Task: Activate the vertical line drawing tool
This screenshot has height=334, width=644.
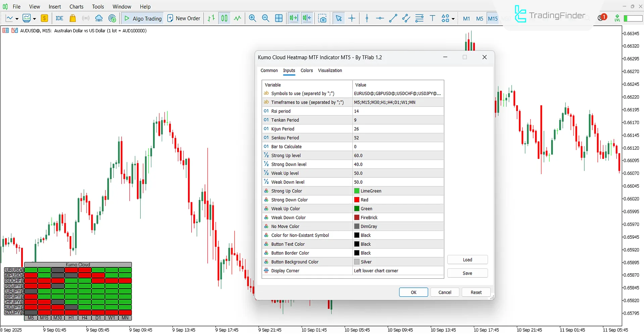Action: tap(367, 18)
